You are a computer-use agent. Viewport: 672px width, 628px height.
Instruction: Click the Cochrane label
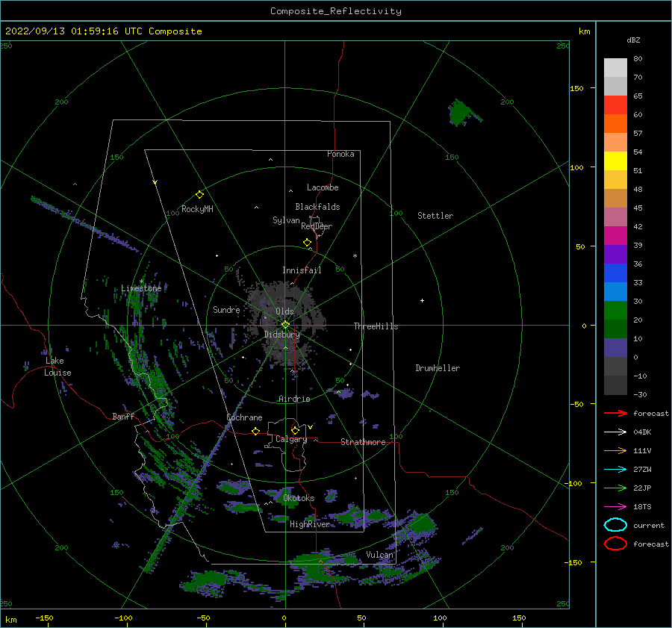[244, 417]
